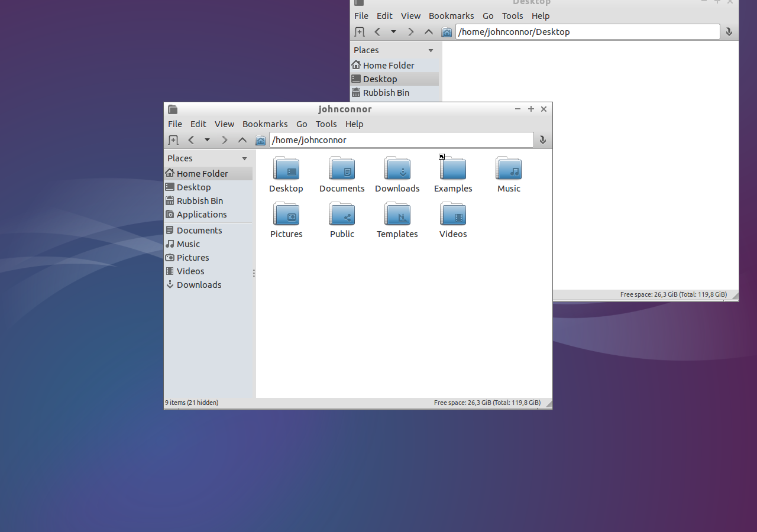Open Bookmarks menu in Johnconnor window
757x532 pixels.
(x=265, y=124)
